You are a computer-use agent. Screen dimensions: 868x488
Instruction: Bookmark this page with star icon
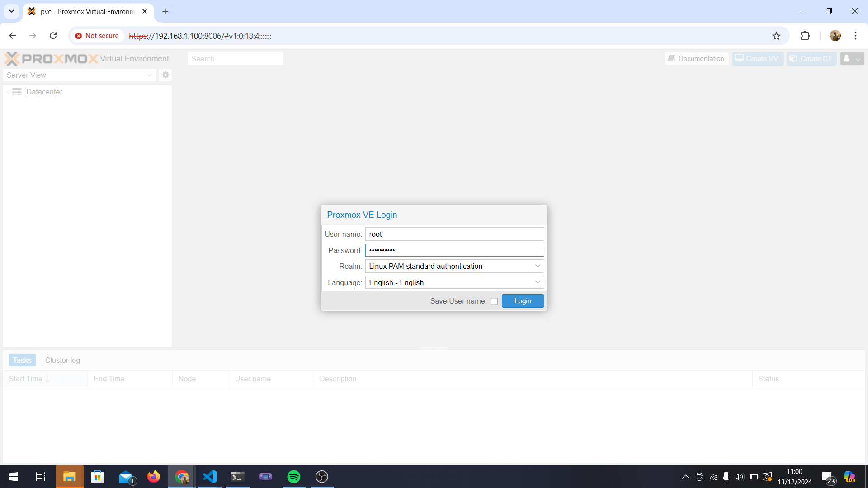(776, 36)
